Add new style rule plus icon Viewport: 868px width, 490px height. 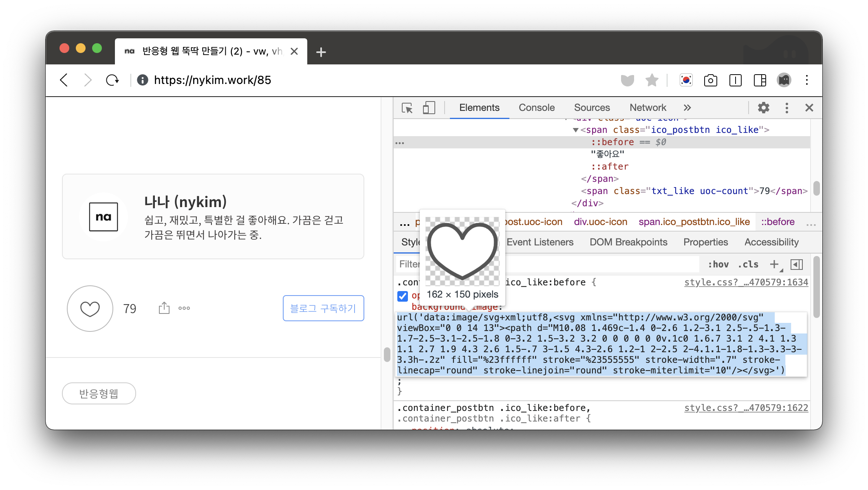pyautogui.click(x=774, y=264)
